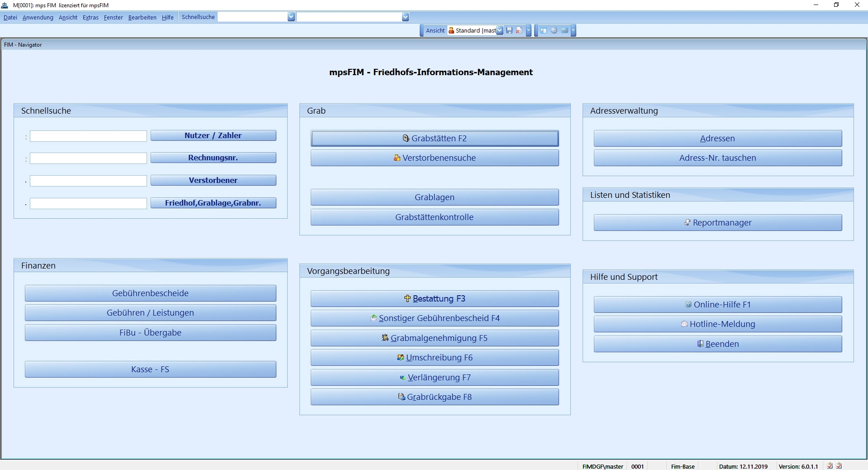Delete the view using the red X page icon

519,30
